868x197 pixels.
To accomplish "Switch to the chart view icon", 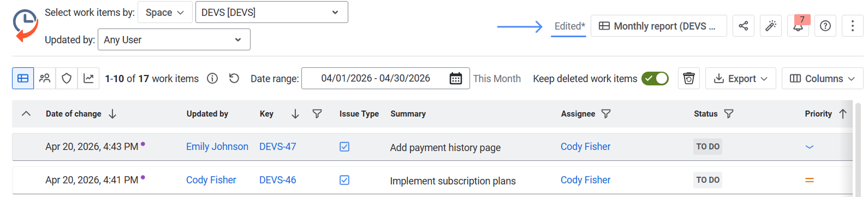I will tap(88, 78).
